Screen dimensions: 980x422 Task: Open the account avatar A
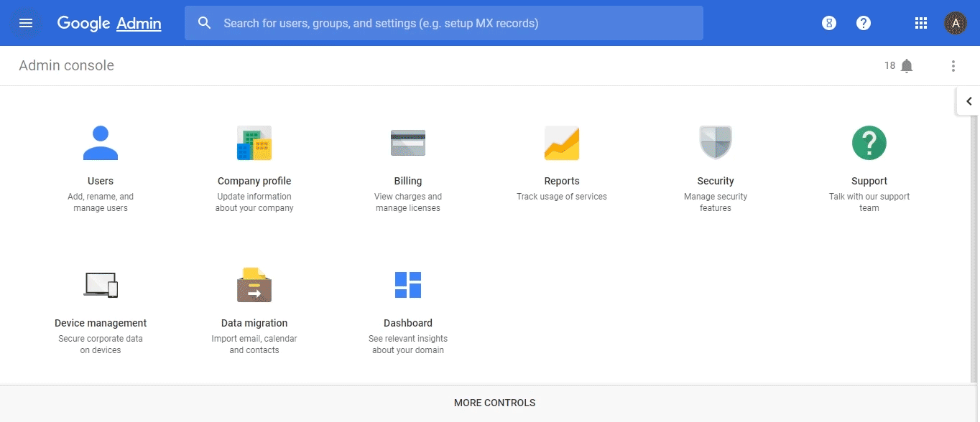coord(956,23)
